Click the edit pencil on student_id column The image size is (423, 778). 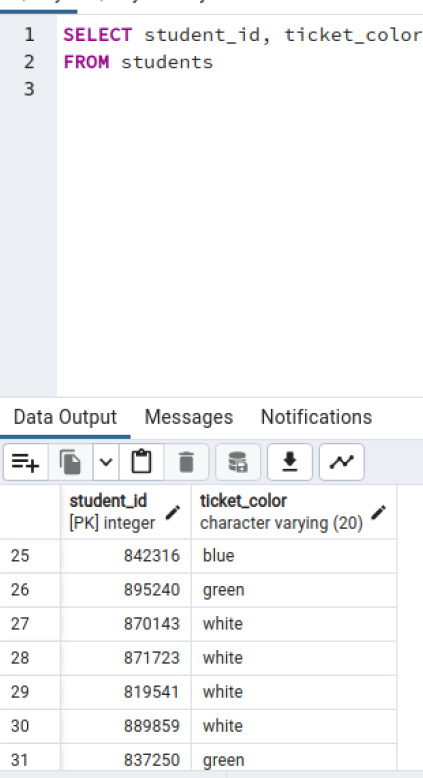(x=173, y=512)
